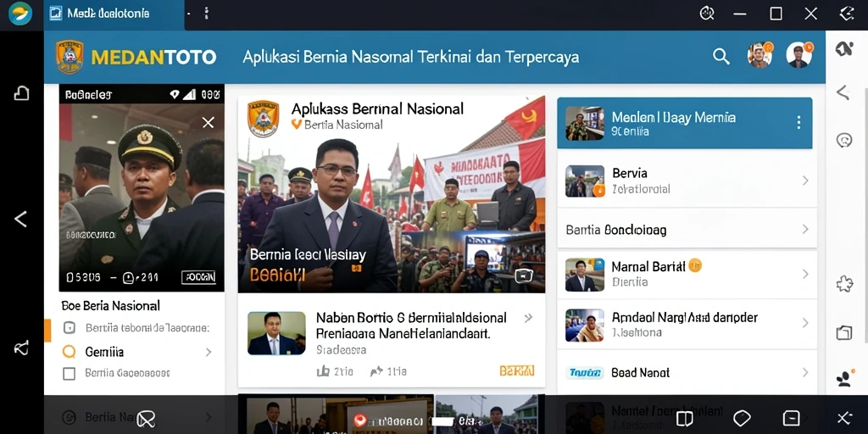Expand the Amdaol Nargl row chevron

(x=805, y=323)
